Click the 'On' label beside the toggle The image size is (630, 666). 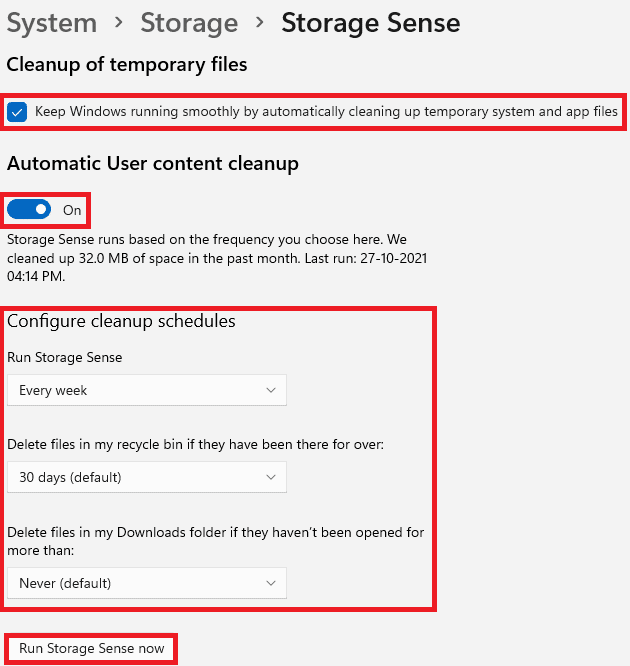coord(72,210)
